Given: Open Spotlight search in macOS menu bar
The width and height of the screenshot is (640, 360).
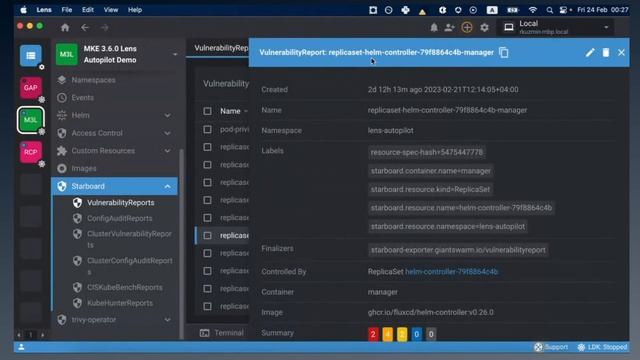Looking at the screenshot, I should [549, 10].
